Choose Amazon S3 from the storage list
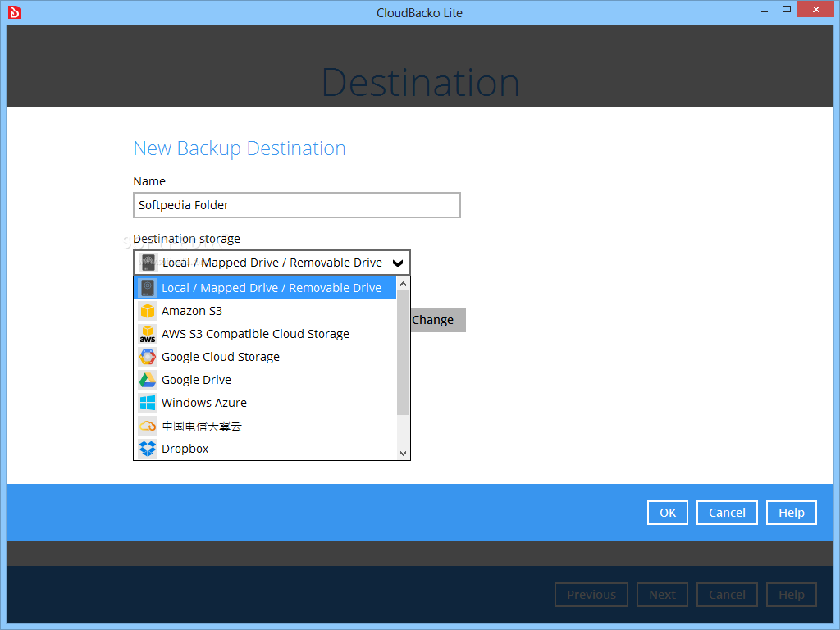 (265, 311)
